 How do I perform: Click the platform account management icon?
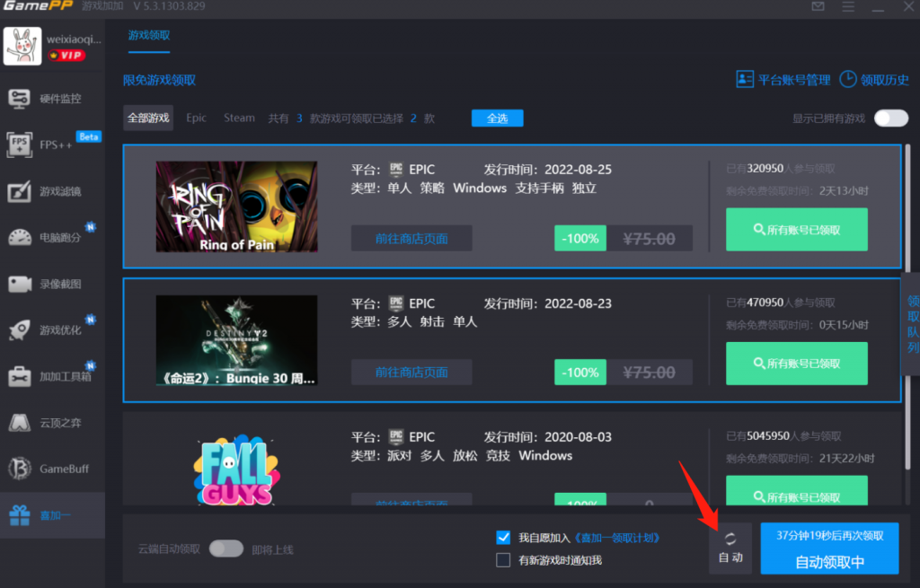tap(745, 79)
